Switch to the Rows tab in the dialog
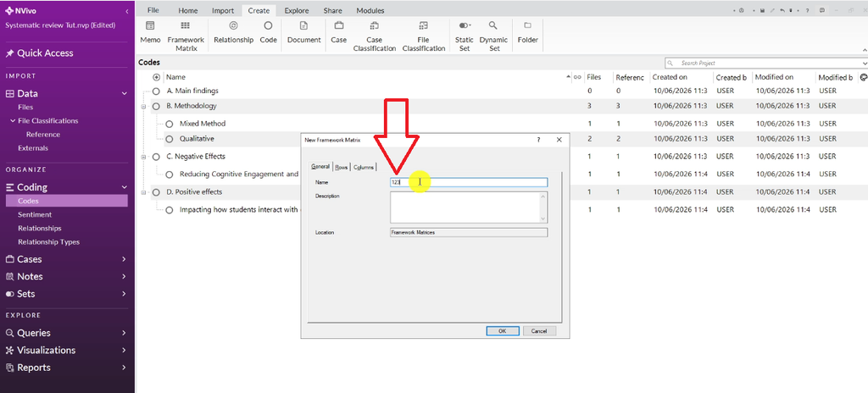 click(342, 167)
